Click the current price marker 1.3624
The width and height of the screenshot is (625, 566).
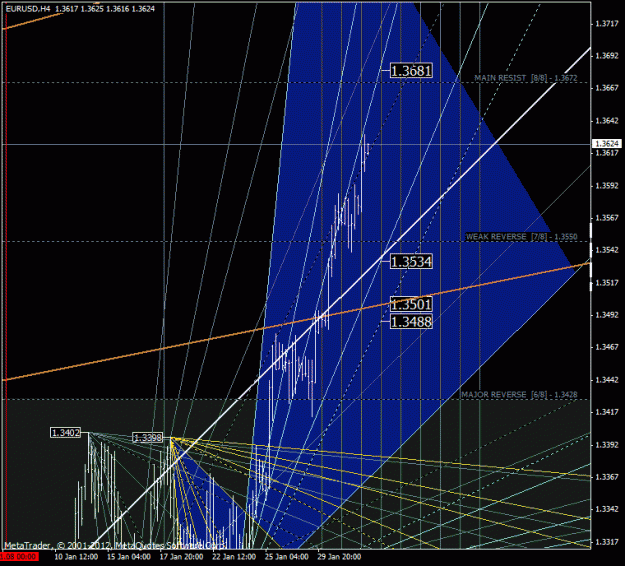[x=607, y=143]
